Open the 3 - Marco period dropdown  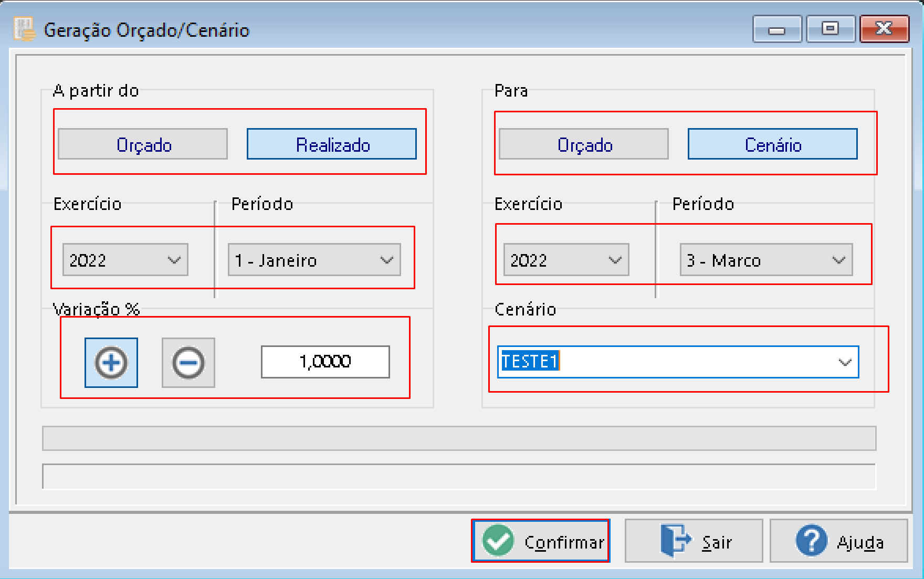766,260
